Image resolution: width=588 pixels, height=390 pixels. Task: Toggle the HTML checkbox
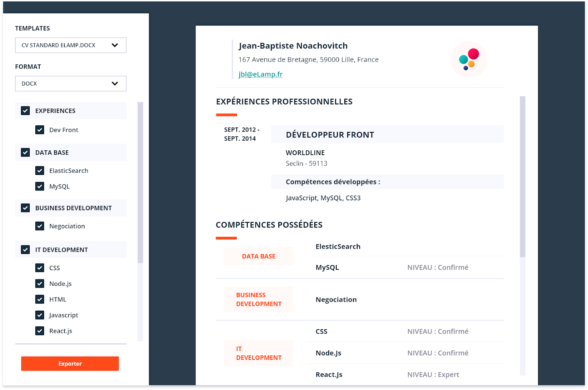pos(40,299)
